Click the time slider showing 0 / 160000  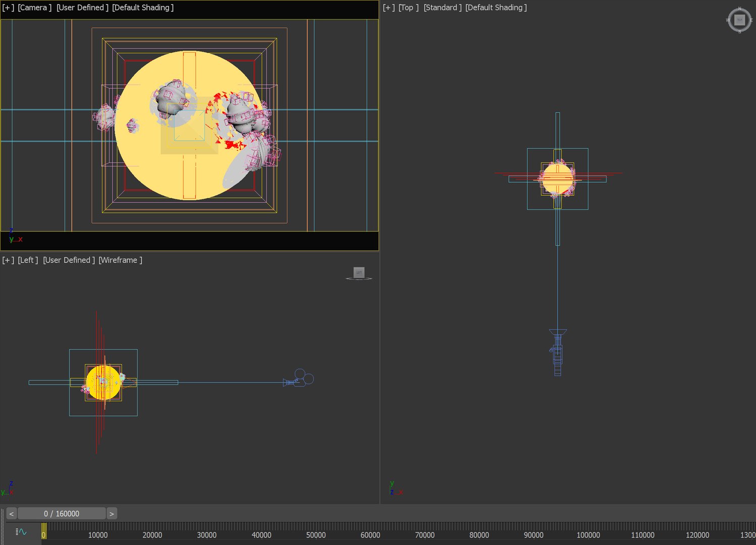click(x=62, y=514)
